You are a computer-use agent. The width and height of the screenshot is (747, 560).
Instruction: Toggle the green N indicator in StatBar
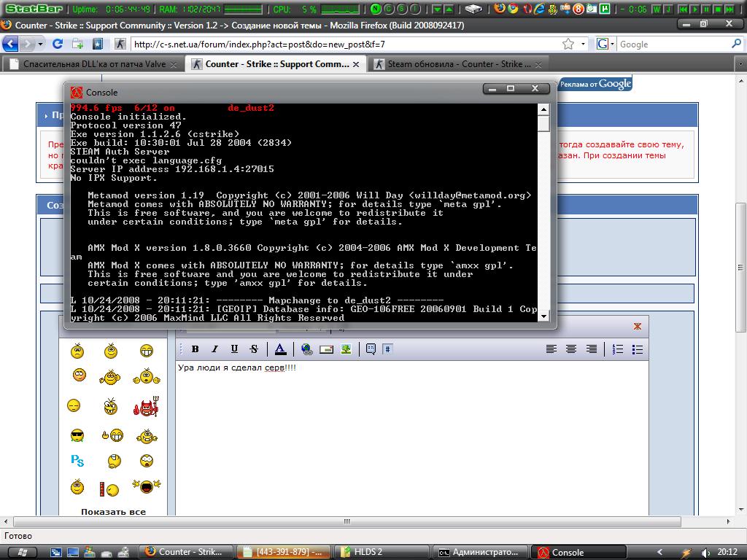(376, 9)
